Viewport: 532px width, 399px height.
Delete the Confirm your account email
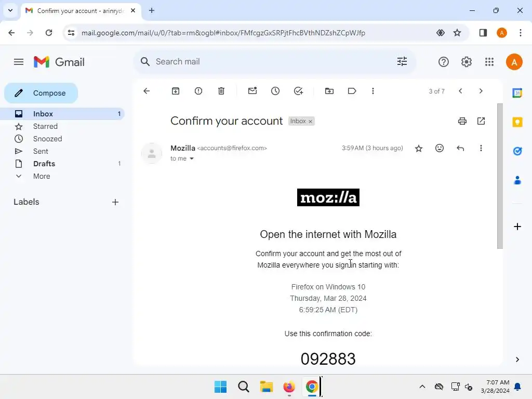pos(221,91)
